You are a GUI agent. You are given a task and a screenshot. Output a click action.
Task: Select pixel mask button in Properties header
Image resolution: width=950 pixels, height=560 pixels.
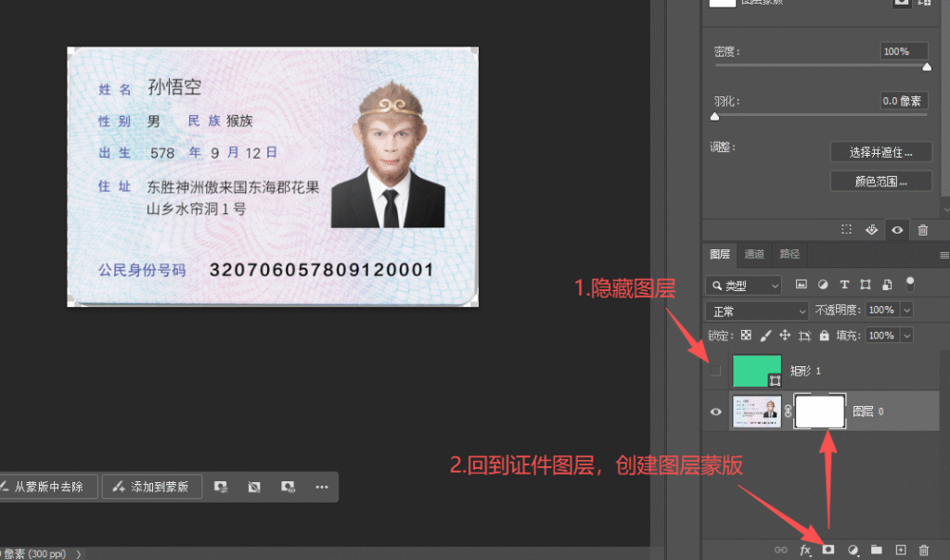[x=902, y=3]
